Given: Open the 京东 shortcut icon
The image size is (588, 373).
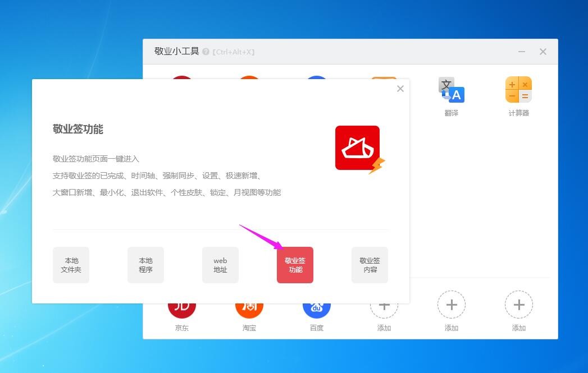Looking at the screenshot, I should [182, 311].
